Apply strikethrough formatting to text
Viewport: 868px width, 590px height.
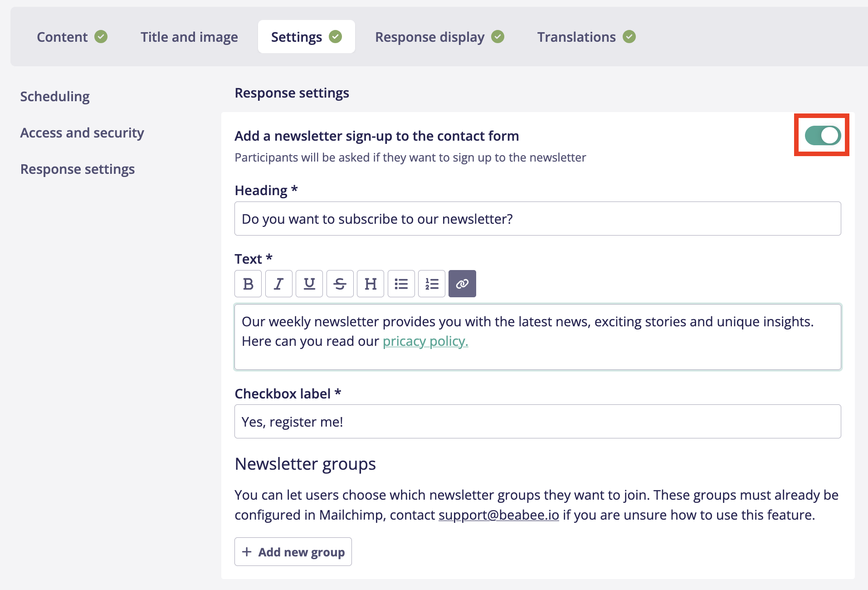click(x=340, y=284)
